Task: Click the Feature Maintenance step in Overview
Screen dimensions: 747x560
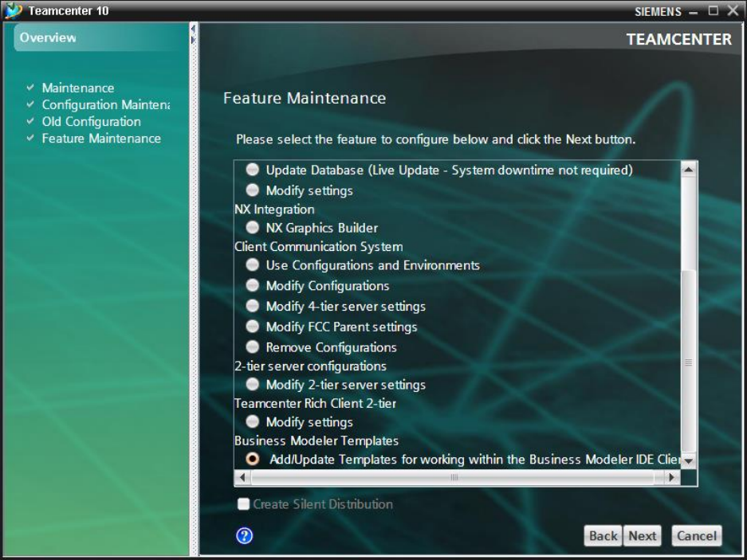Action: (101, 138)
